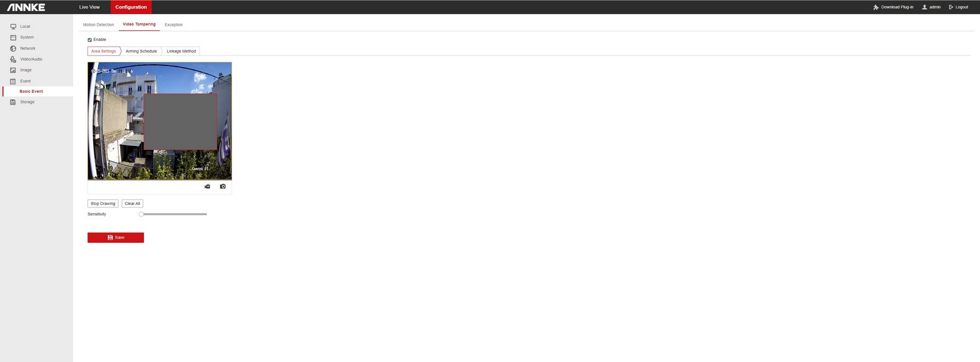Click the Clear All button
Viewport: 980px width, 362px height.
tap(132, 204)
